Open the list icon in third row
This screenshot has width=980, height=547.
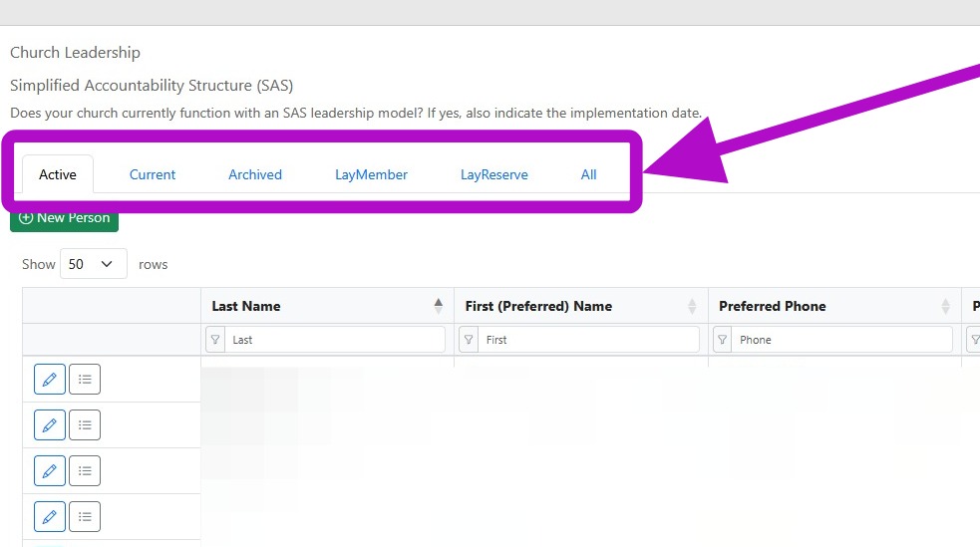(85, 471)
